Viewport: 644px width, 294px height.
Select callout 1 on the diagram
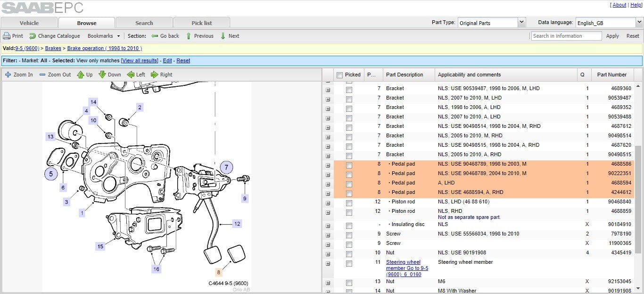pyautogui.click(x=82, y=213)
